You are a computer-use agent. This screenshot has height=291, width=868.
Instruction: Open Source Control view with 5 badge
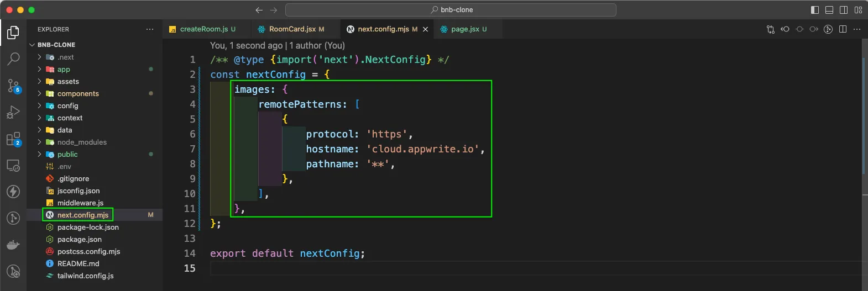(x=13, y=86)
